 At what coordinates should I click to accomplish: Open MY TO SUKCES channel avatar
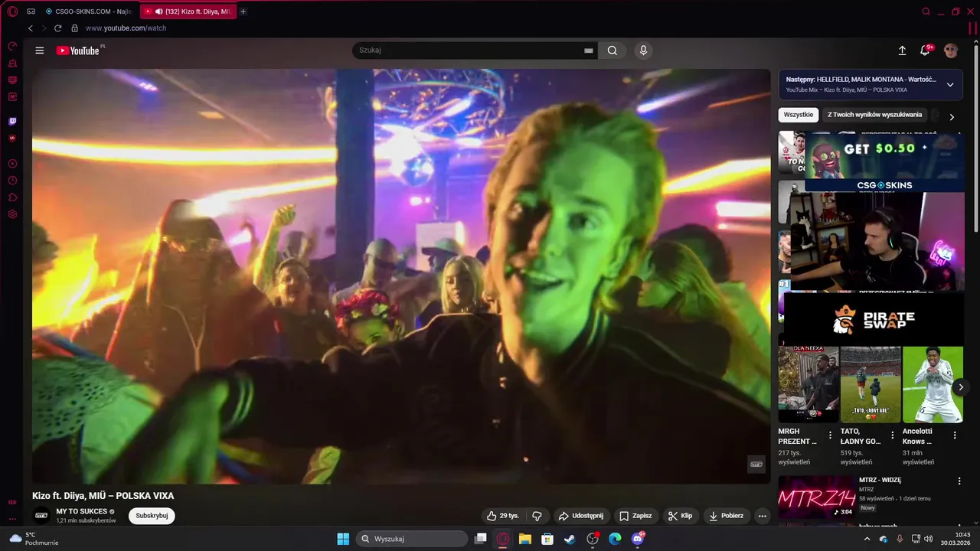click(x=41, y=515)
